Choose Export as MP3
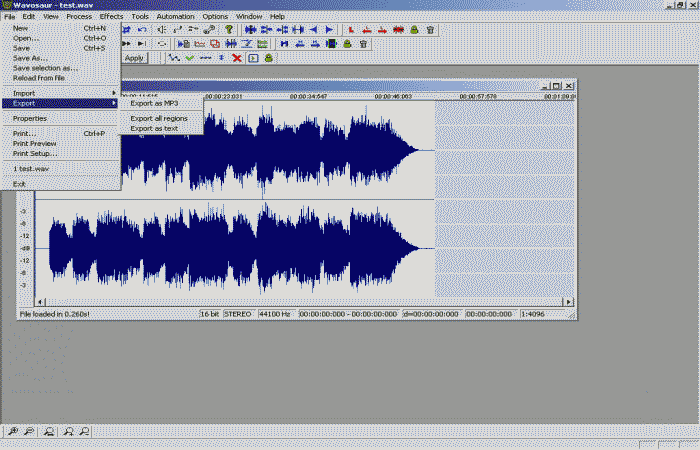Screen dimensions: 700x450 click(x=154, y=103)
